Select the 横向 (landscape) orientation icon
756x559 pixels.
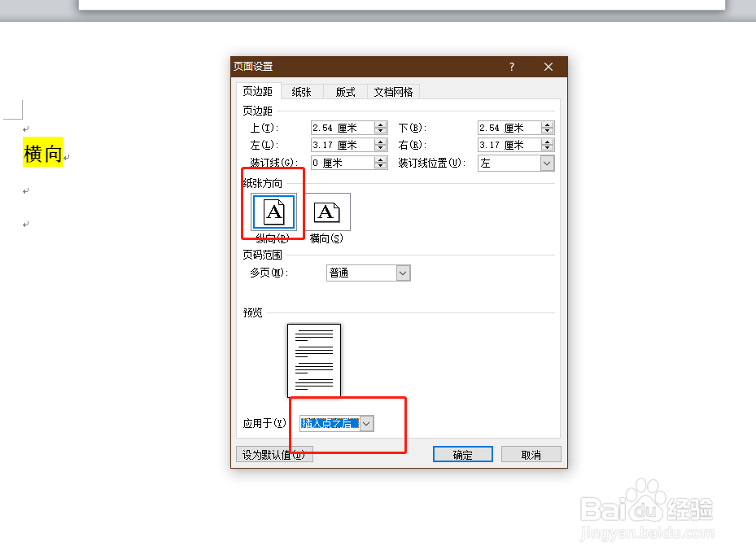pos(328,212)
